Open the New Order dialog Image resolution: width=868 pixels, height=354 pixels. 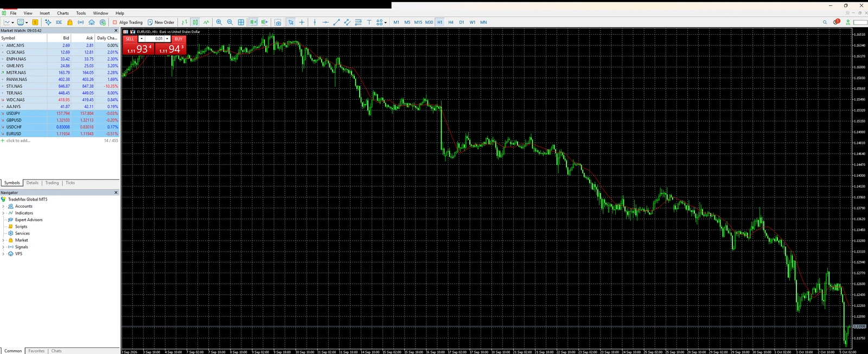161,22
